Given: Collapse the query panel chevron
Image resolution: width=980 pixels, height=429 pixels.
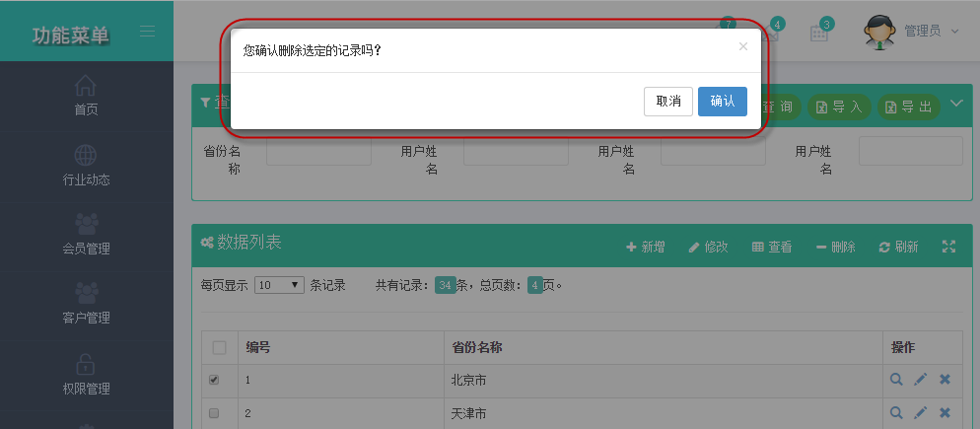Looking at the screenshot, I should (x=956, y=104).
